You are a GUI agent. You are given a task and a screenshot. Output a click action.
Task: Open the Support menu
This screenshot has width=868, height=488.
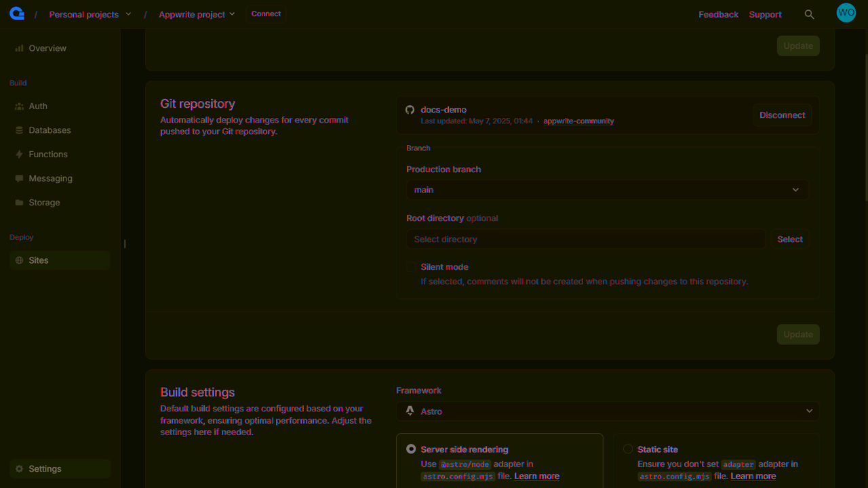point(765,14)
